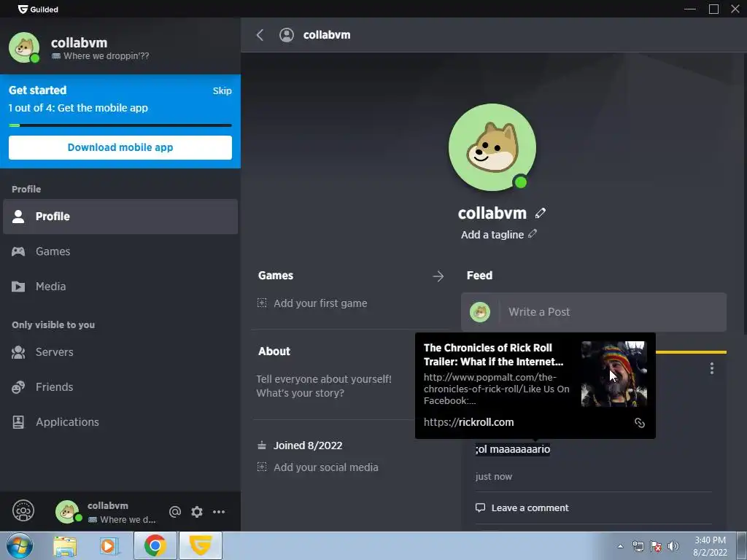Image resolution: width=747 pixels, height=560 pixels.
Task: Click the Where we droppin status text
Action: pyautogui.click(x=107, y=56)
